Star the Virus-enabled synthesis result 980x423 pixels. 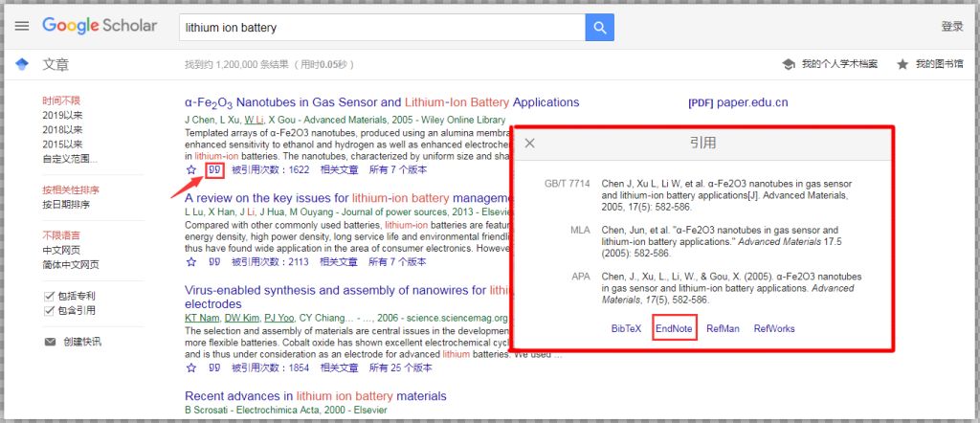coord(191,368)
